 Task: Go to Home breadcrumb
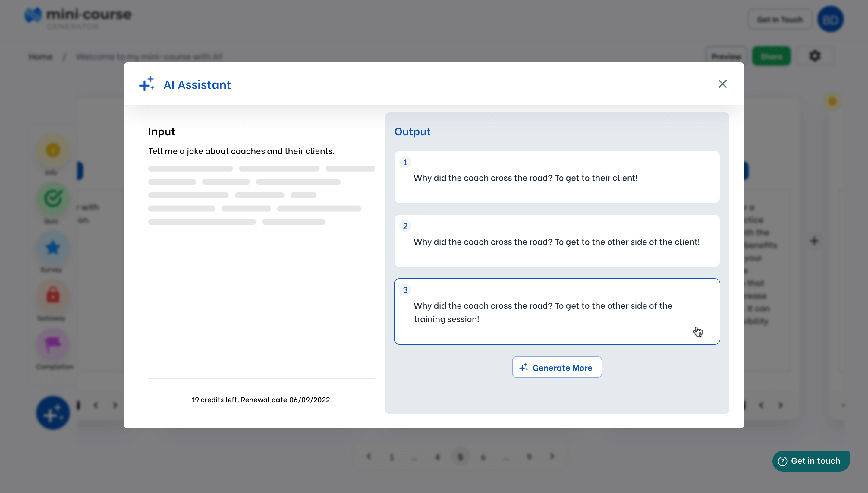(40, 57)
